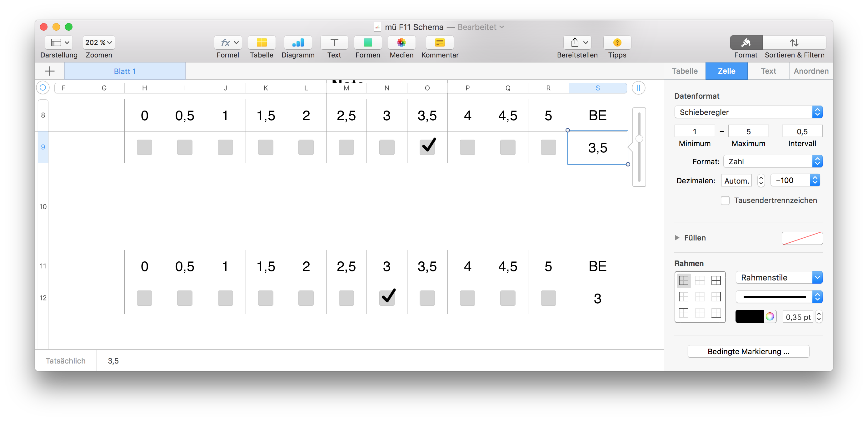868x421 pixels.
Task: Click the black border color swatch
Action: tap(750, 317)
